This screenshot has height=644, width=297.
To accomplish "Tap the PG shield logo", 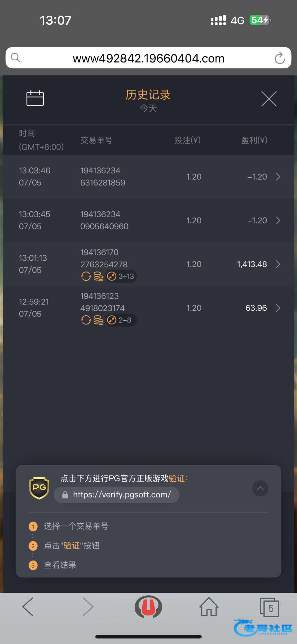I will coord(39,488).
